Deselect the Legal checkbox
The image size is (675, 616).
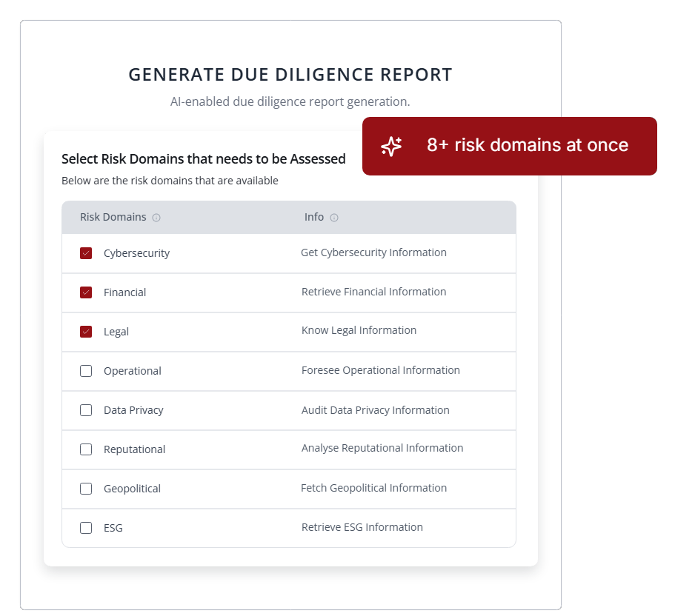86,332
